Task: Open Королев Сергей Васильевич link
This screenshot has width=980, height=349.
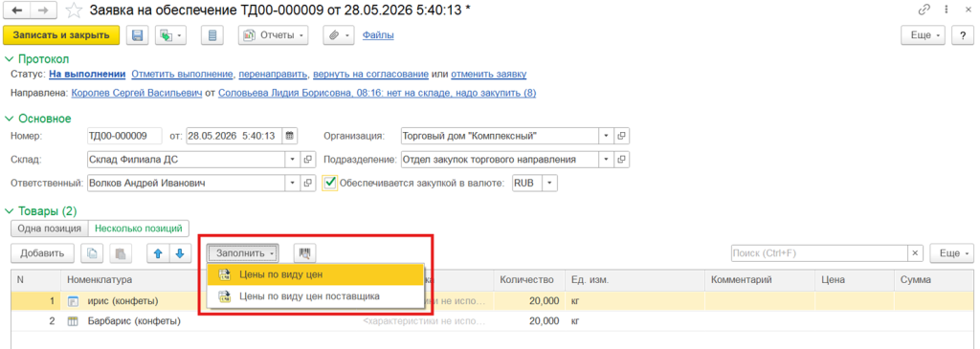Action: tap(137, 93)
